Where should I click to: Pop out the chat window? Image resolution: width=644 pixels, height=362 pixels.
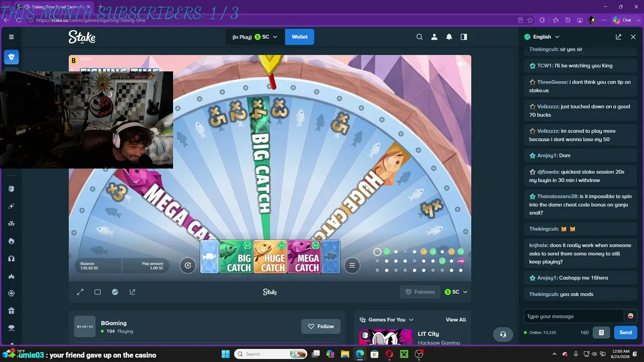click(618, 37)
